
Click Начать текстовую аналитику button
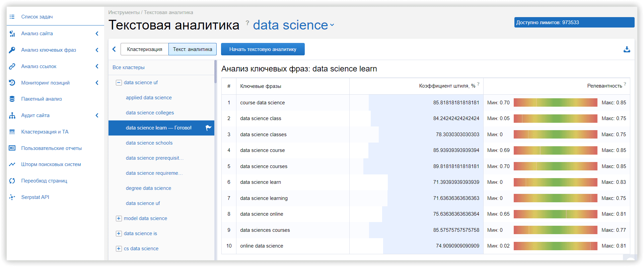point(263,49)
